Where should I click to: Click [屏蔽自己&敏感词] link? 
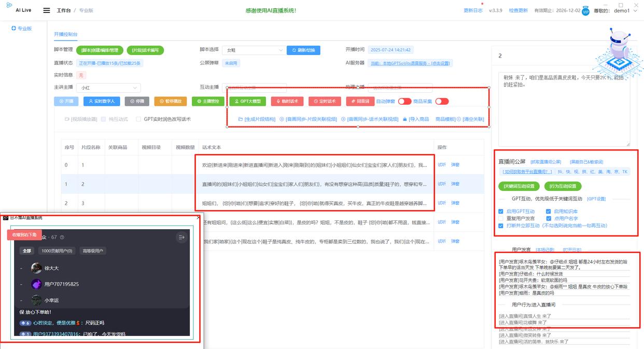click(x=586, y=162)
